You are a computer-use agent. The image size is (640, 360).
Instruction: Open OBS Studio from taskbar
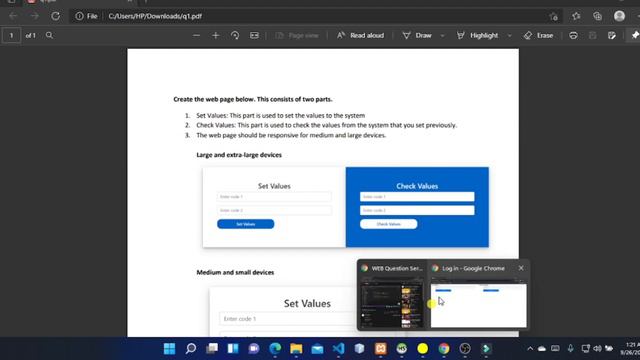tap(465, 349)
